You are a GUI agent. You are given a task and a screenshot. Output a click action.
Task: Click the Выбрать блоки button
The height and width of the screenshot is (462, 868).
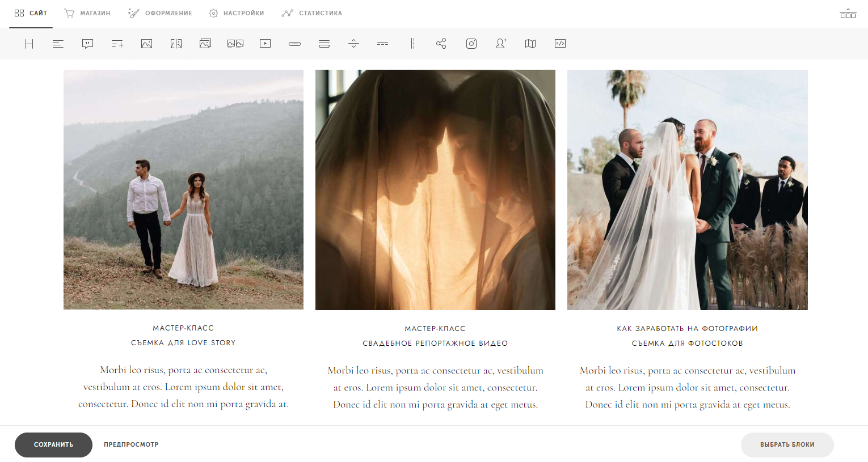click(787, 444)
